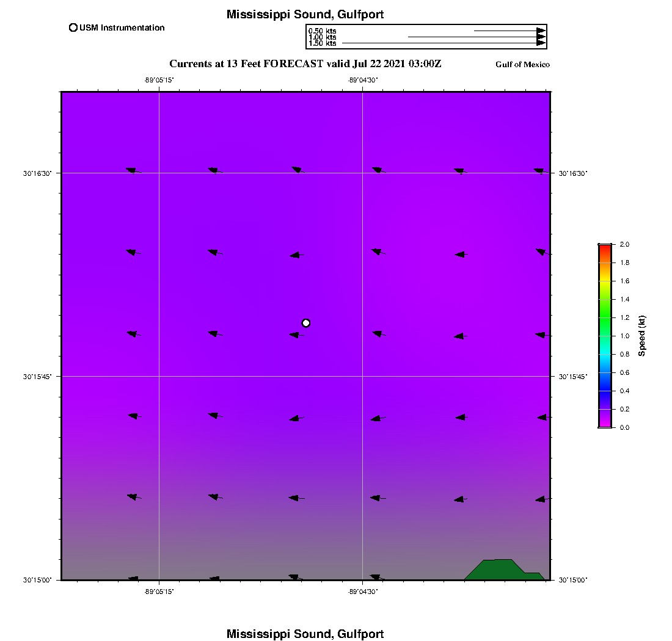Click the 1.50 kts scale arrow line

(440, 43)
